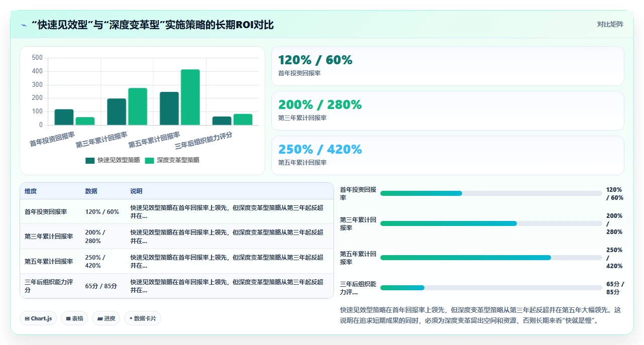This screenshot has height=345, width=644.
Task: Click the 500 y-axis label
Action: click(37, 58)
